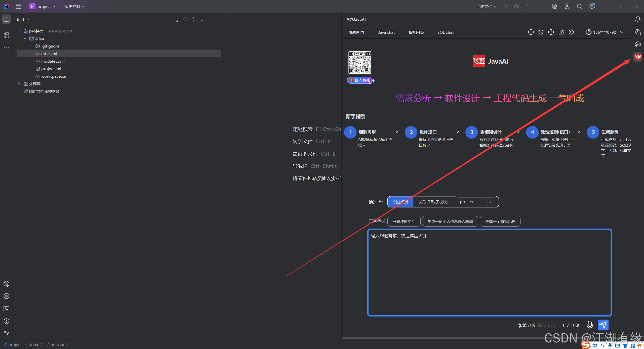This screenshot has height=349, width=644.
Task: Open the Git tool window icon
Action: pyautogui.click(x=6, y=334)
